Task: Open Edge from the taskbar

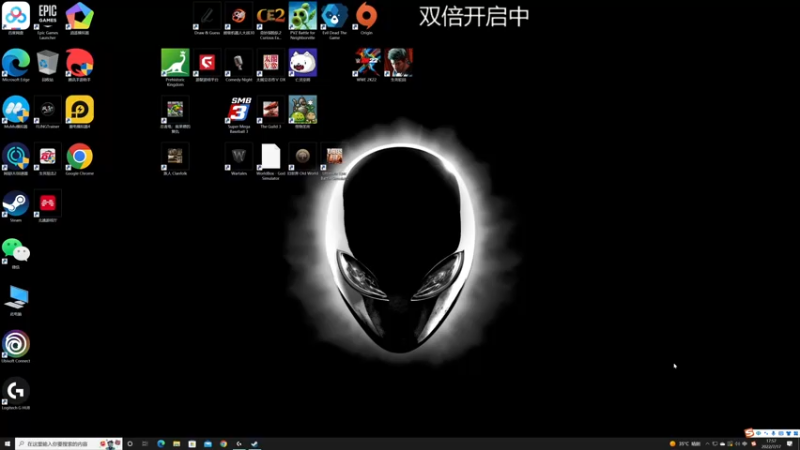Action: pyautogui.click(x=161, y=444)
